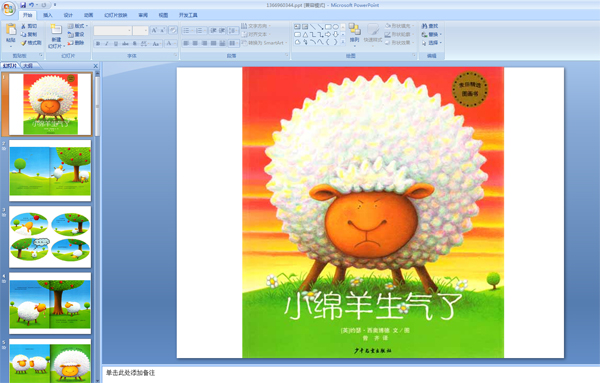Open the Font group dialog launcher
600x383 pixels.
pyautogui.click(x=176, y=56)
